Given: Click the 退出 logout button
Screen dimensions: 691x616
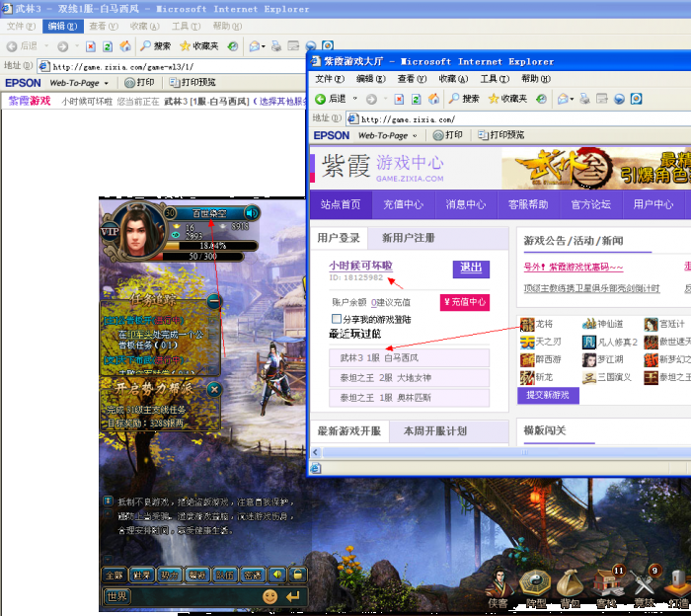Looking at the screenshot, I should click(x=471, y=269).
